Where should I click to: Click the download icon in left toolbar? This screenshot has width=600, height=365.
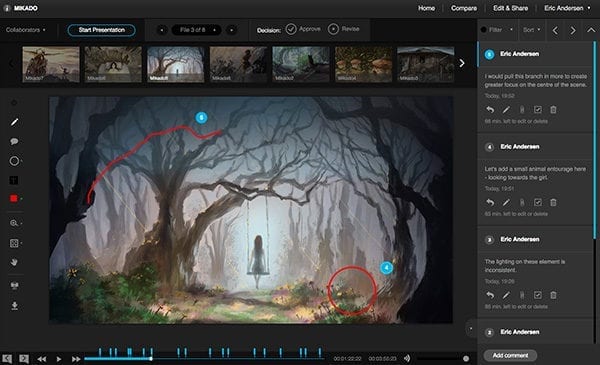click(14, 306)
